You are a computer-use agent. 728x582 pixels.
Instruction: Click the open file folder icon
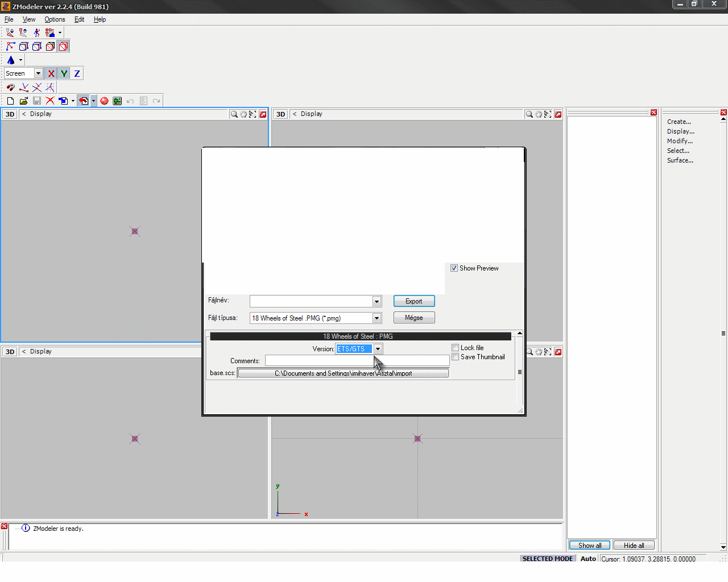(23, 101)
